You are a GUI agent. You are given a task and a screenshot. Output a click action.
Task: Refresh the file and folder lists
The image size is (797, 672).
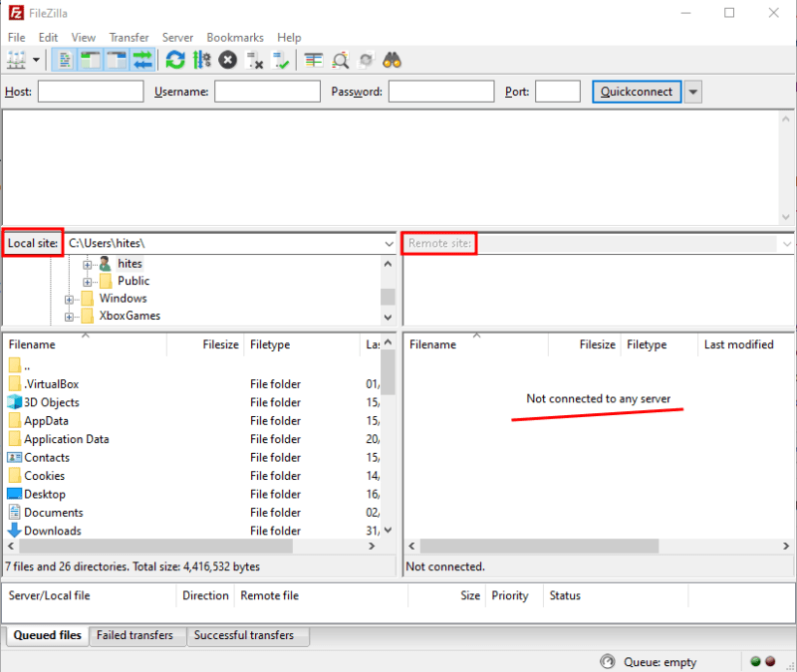tap(176, 60)
